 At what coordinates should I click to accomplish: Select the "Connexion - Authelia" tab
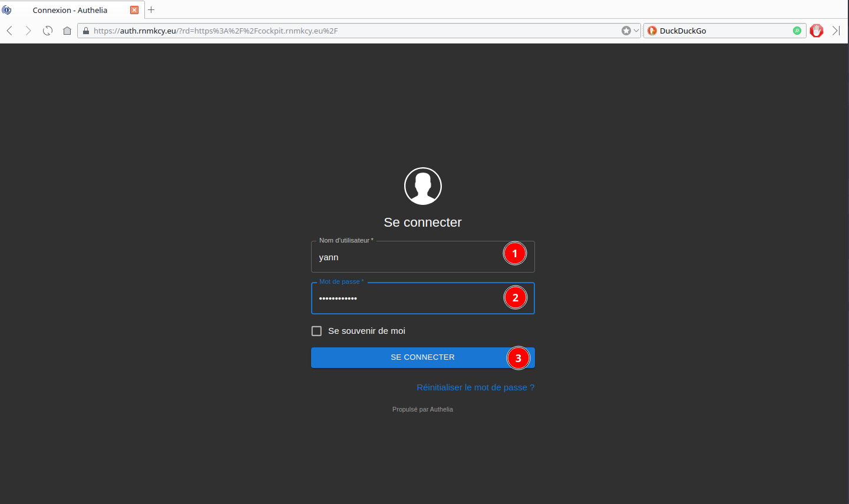(x=70, y=10)
